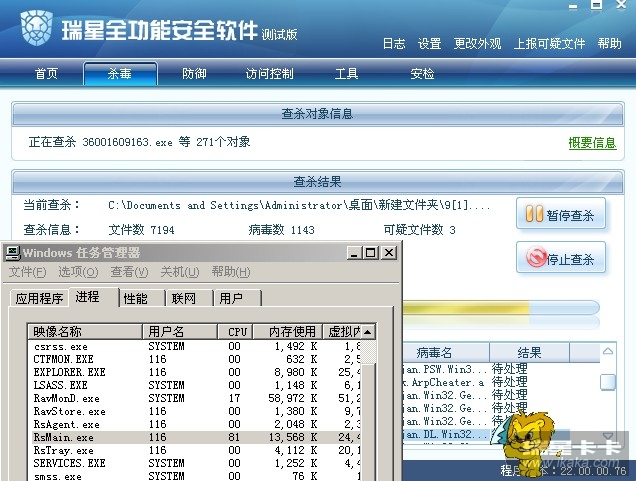Screen dimensions: 636x481
Task: Select the LSASS.EXE process row
Action: tap(194, 385)
